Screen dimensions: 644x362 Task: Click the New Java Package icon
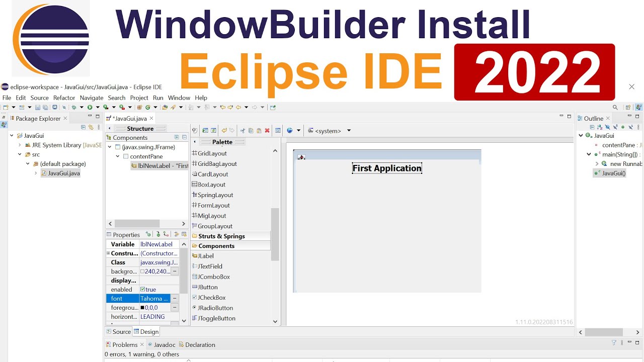[139, 107]
